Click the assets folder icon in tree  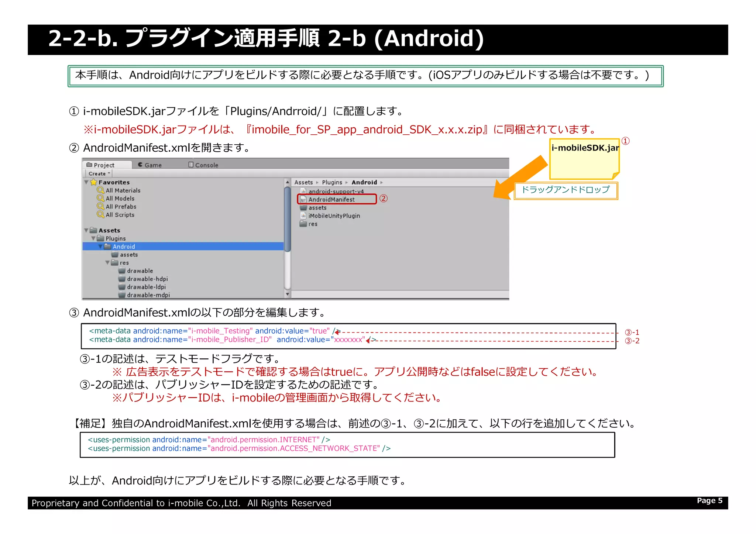(x=115, y=255)
